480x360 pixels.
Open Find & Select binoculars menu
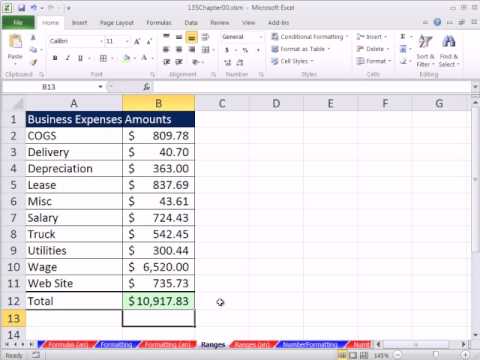449,51
